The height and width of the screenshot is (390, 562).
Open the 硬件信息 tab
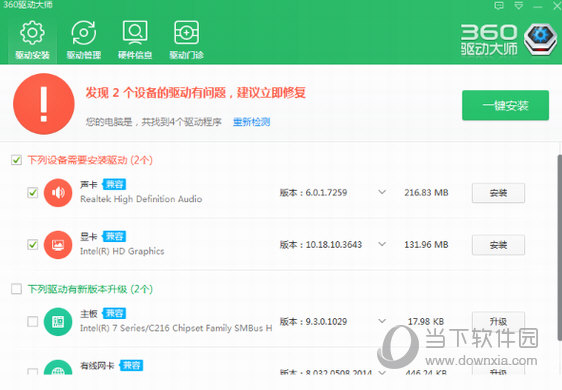[135, 40]
